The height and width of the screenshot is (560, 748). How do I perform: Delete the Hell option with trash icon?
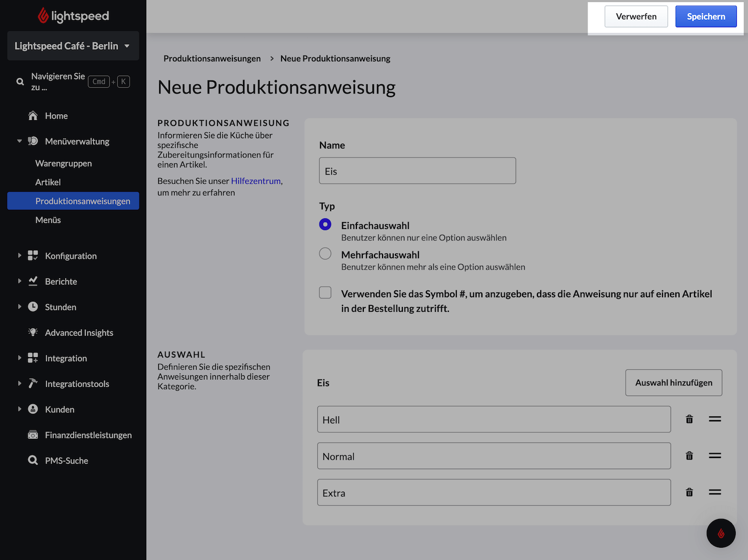coord(689,419)
